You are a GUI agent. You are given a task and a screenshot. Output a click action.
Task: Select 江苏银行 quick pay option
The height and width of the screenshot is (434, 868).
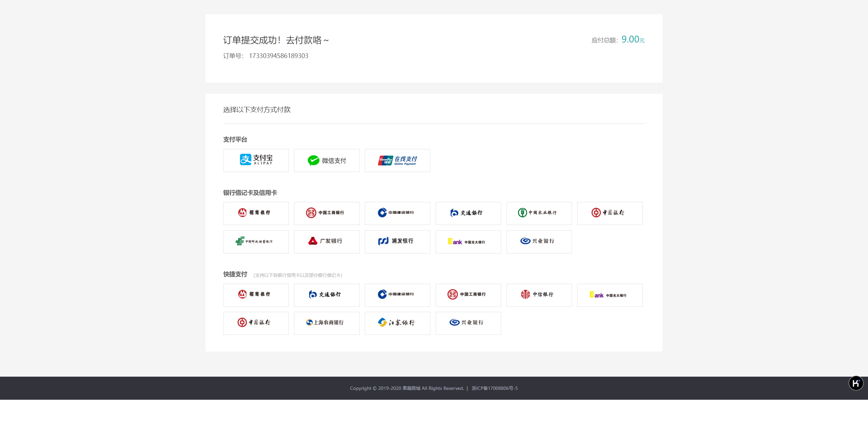point(397,323)
